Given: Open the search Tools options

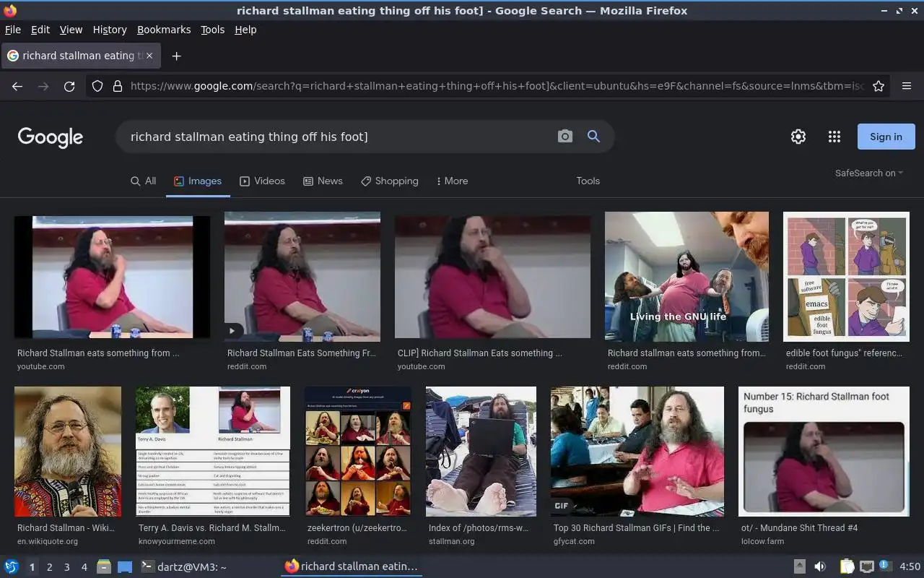Looking at the screenshot, I should [588, 181].
